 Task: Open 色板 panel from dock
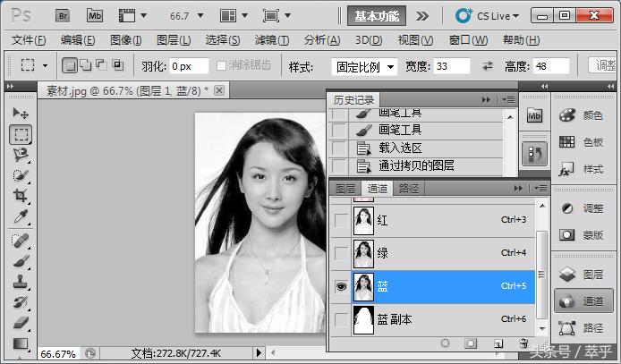click(x=582, y=142)
